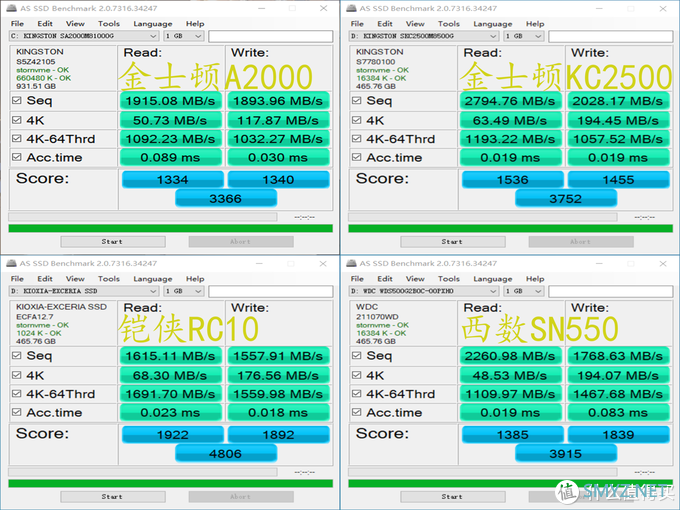680x510 pixels.
Task: Open Language menu in Kingston KC2500 window
Action: (493, 24)
